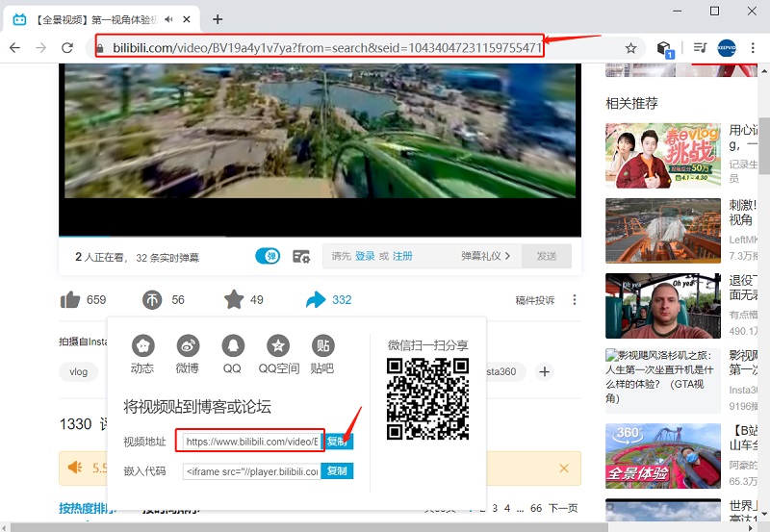Copy the video address with 复制 button

click(x=337, y=442)
